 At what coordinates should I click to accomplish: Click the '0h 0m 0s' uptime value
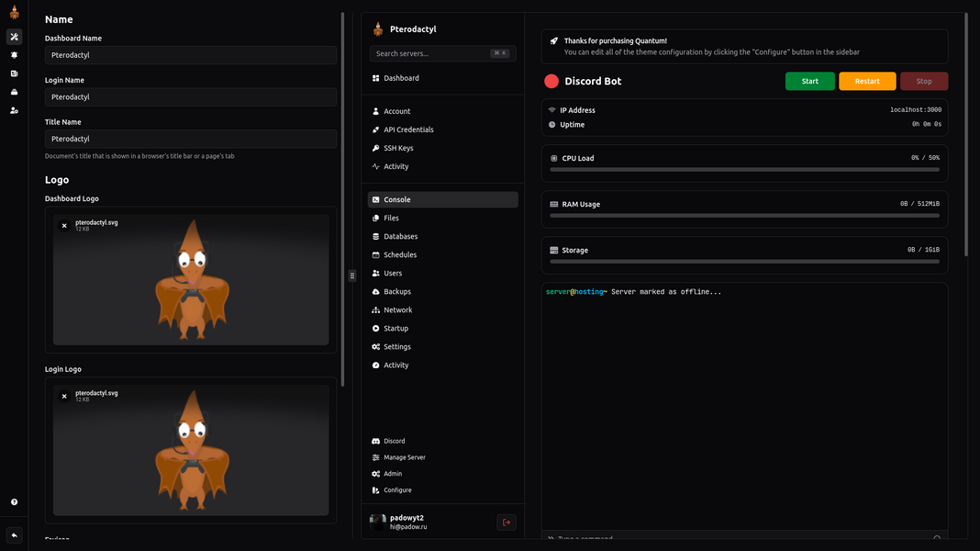(926, 125)
